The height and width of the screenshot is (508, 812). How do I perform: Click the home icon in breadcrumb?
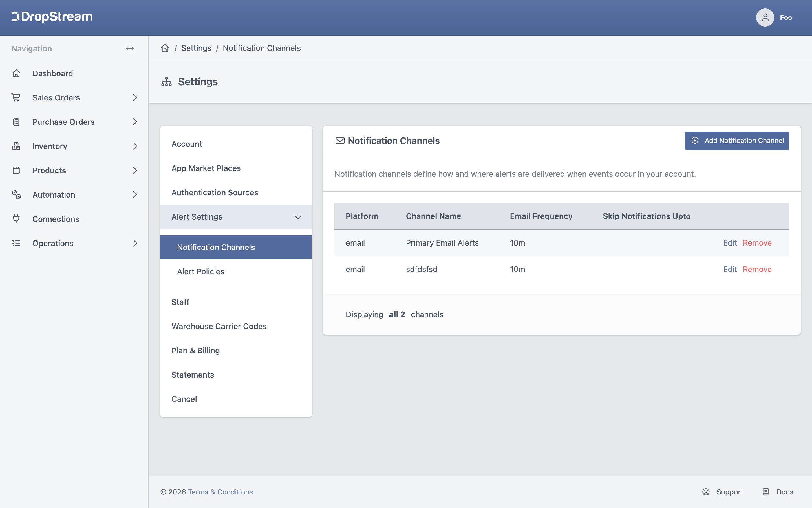[x=165, y=48]
